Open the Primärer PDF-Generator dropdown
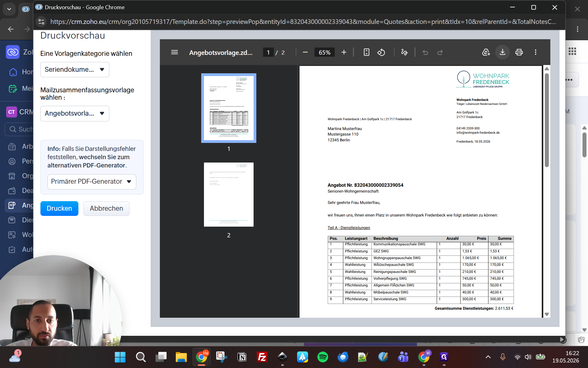Viewport: 588px width, 368px height. (x=92, y=182)
